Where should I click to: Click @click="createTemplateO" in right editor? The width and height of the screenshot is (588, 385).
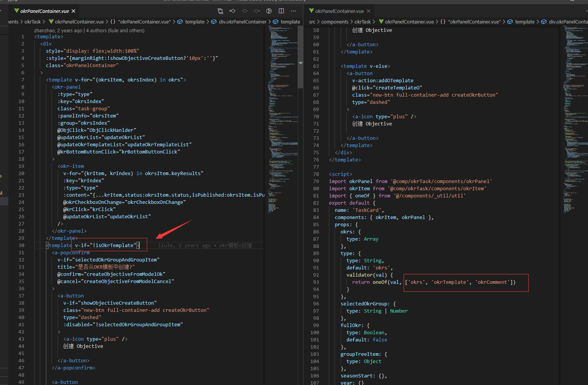click(387, 88)
